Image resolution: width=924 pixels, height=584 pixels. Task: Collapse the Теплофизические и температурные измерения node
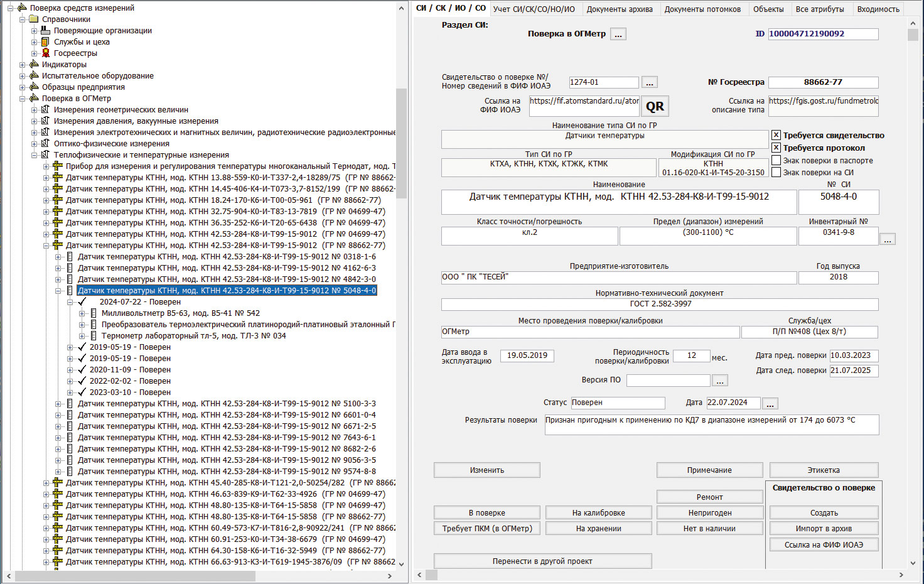click(35, 155)
